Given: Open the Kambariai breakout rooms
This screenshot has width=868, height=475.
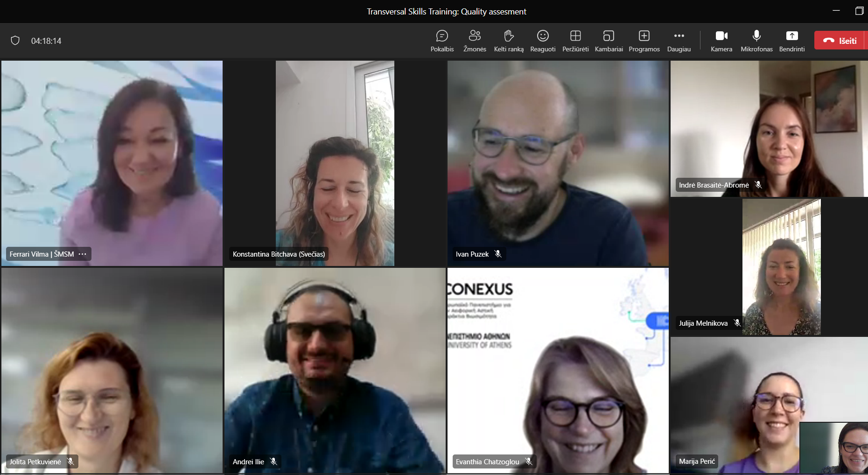Looking at the screenshot, I should tap(609, 41).
